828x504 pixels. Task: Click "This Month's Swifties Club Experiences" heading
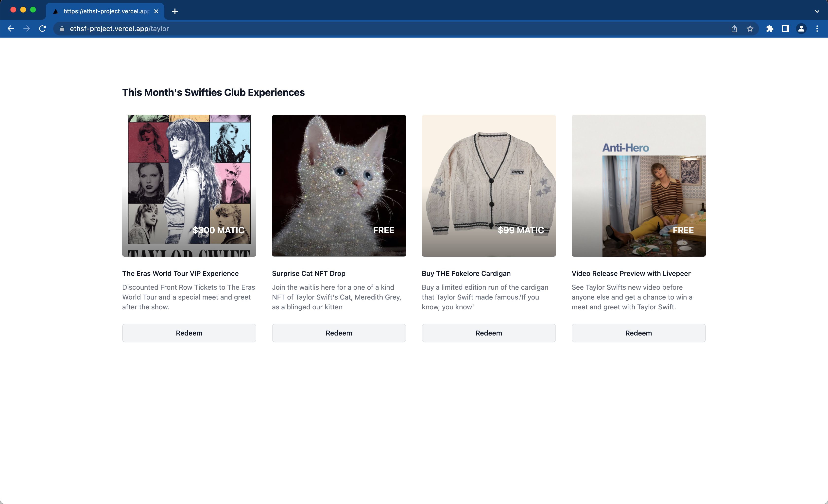click(213, 92)
